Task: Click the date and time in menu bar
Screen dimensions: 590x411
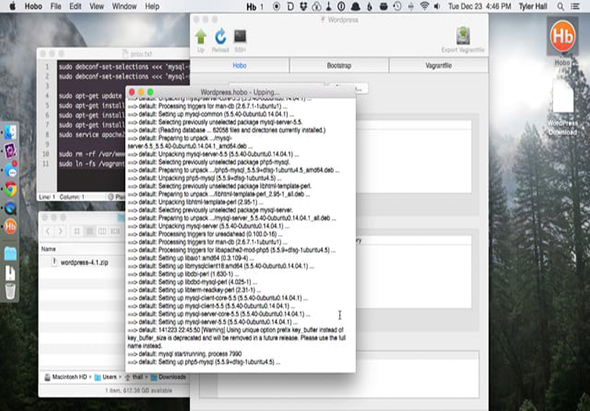Action: (x=480, y=6)
